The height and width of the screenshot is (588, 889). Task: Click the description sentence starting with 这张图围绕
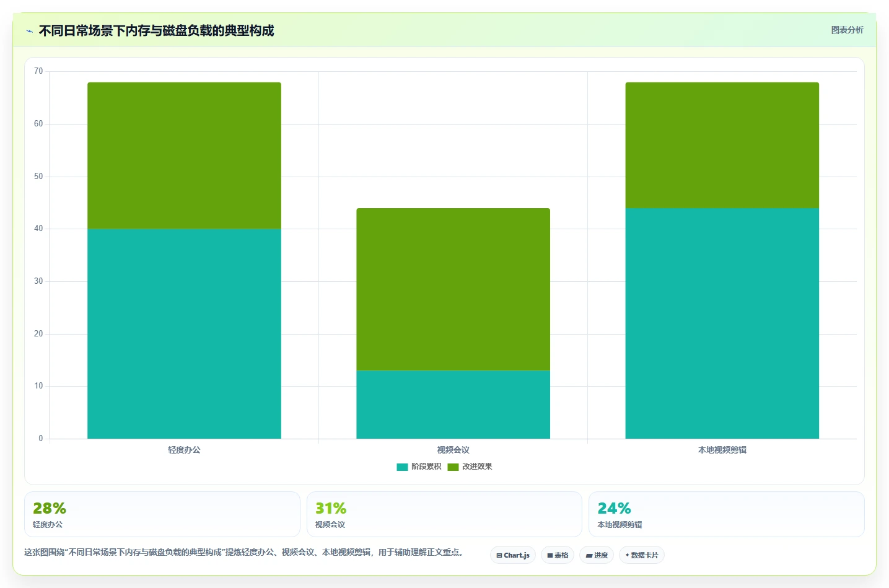click(243, 552)
